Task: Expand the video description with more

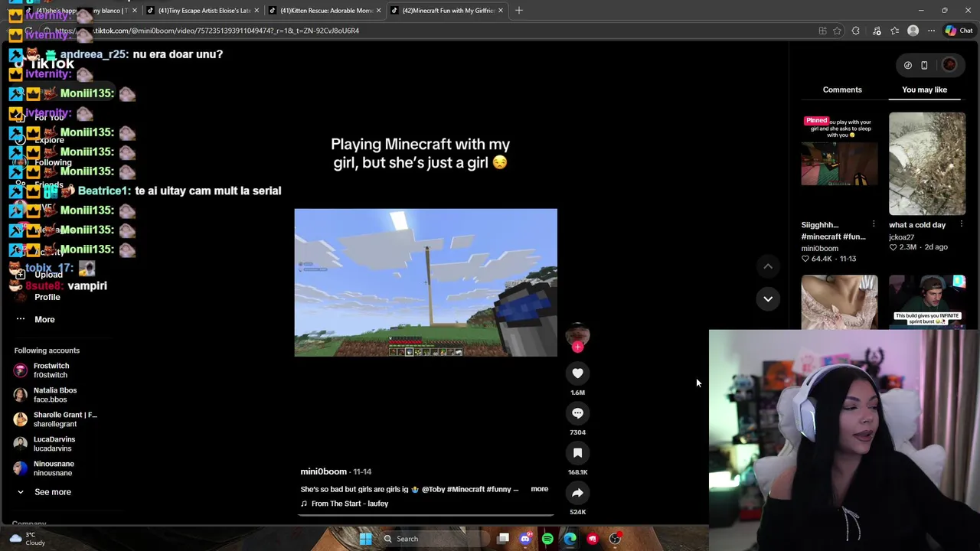Action: click(539, 489)
